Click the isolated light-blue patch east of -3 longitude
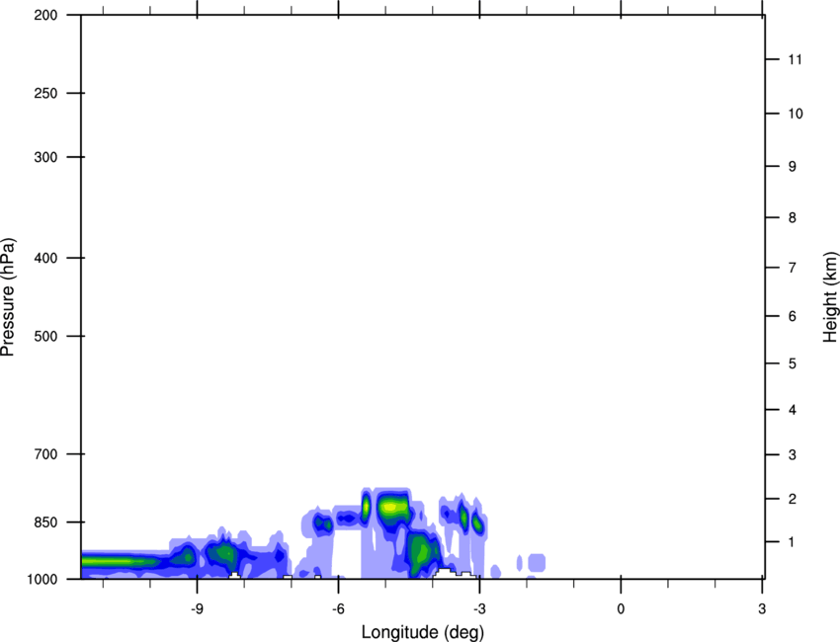 pos(537,563)
